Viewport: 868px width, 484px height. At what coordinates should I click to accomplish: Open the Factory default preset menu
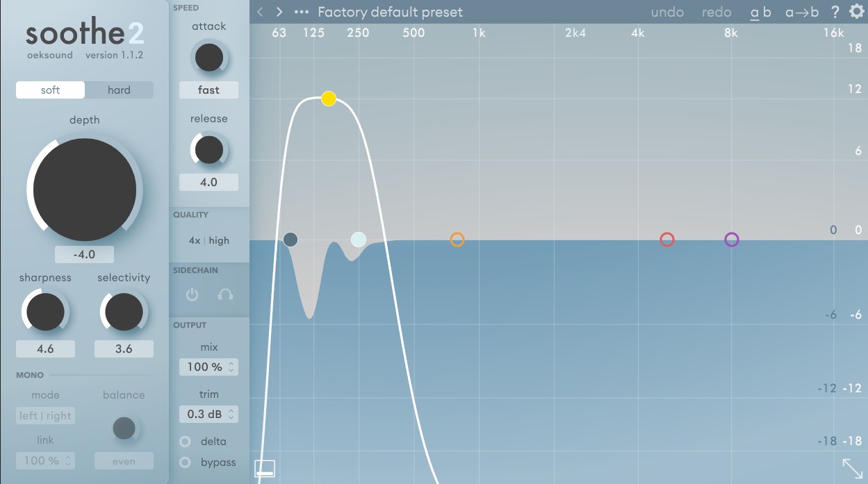[x=390, y=12]
